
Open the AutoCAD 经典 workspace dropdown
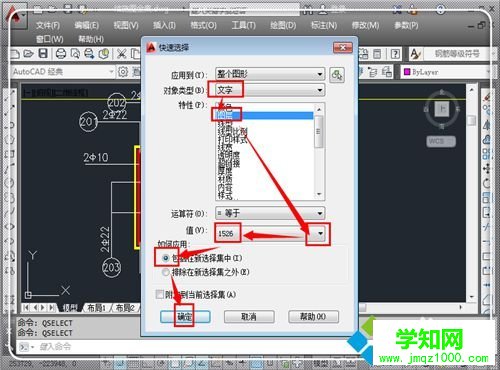pos(62,72)
